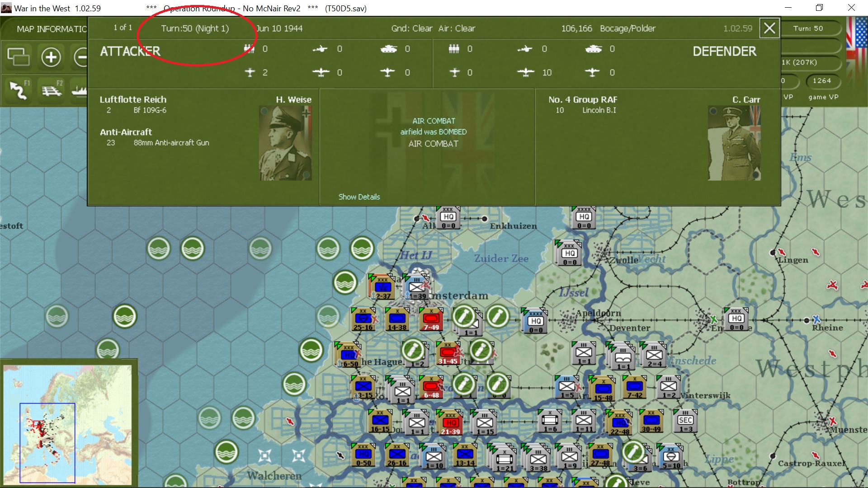
Task: Select the HQ unit near Enkhuizen
Action: [x=448, y=218]
